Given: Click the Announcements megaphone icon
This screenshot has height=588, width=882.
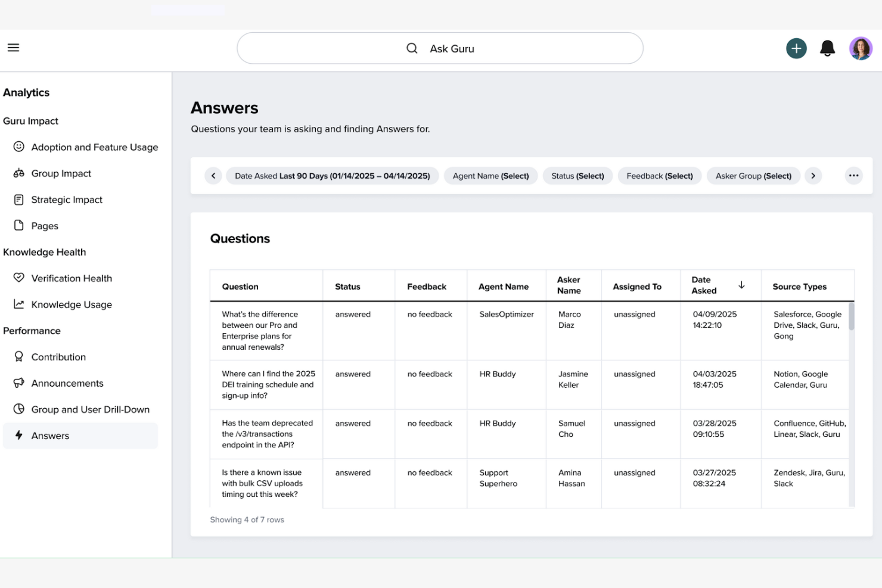Looking at the screenshot, I should 18,383.
